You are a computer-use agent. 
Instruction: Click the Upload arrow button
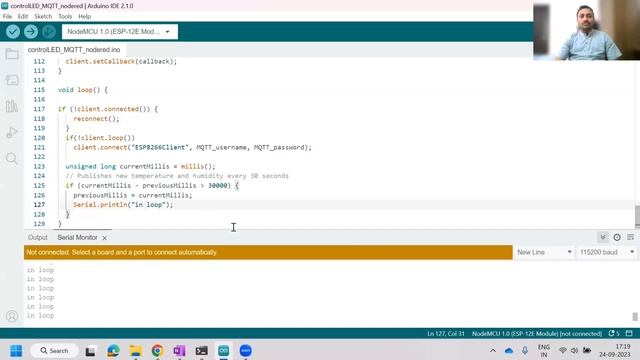[x=31, y=31]
